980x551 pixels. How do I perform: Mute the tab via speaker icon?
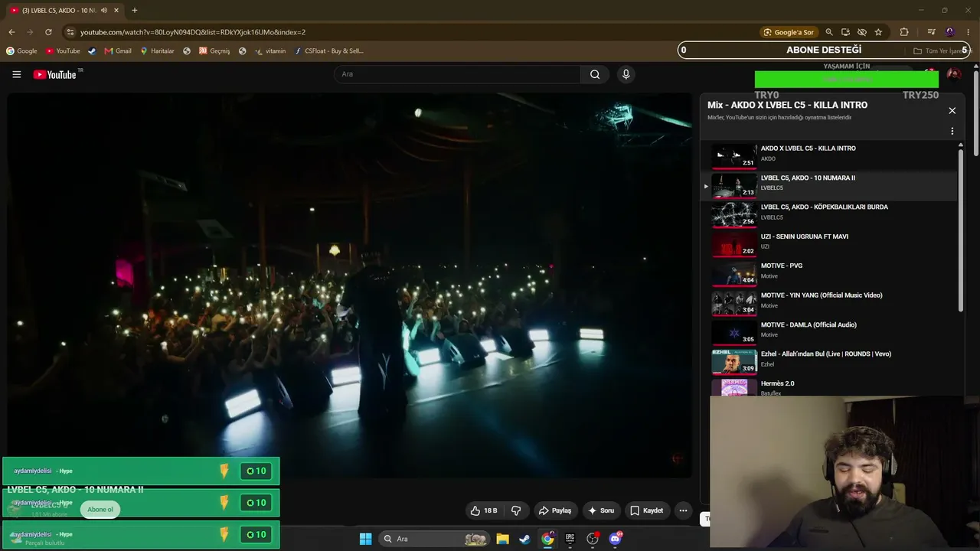[104, 10]
